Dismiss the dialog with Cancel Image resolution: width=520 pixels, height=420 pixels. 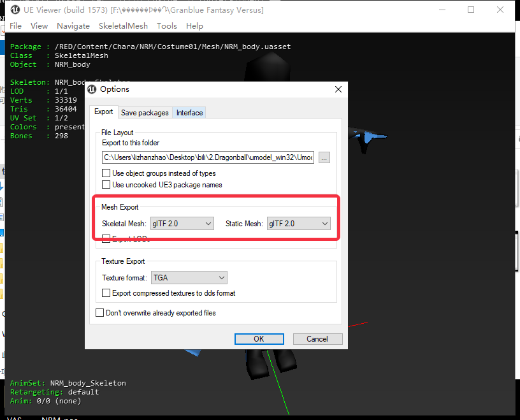pyautogui.click(x=317, y=338)
